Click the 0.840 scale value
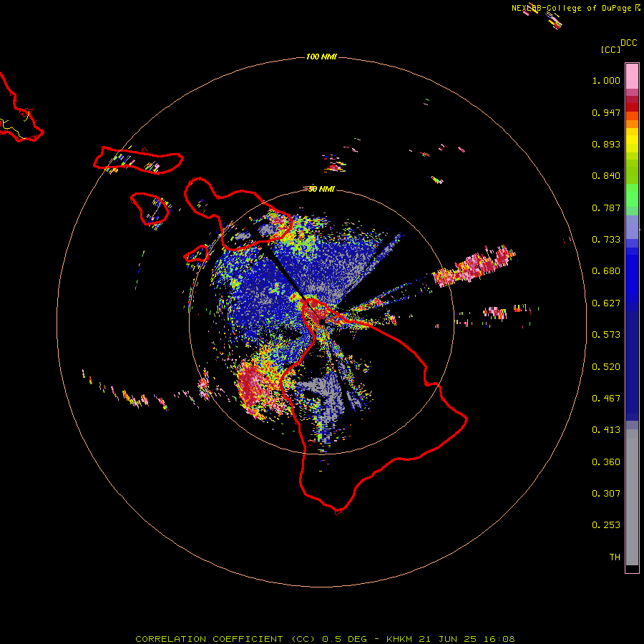Screen dimensions: 644x644 (x=606, y=176)
